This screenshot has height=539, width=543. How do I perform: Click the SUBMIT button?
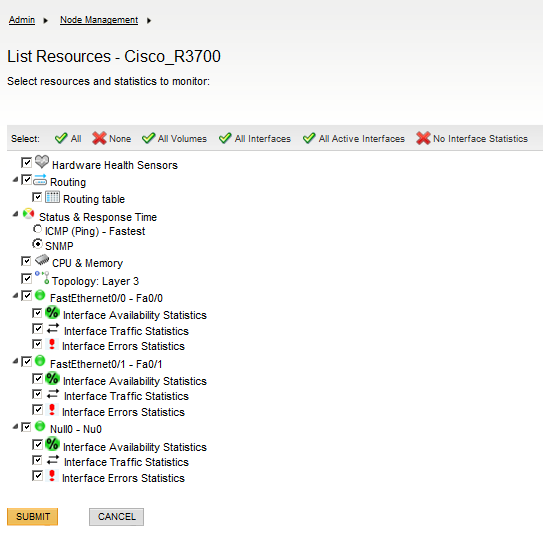[33, 516]
